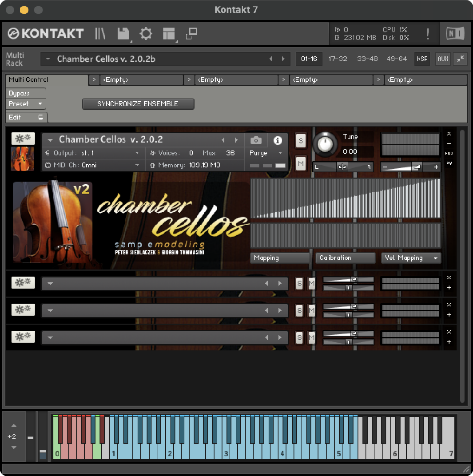This screenshot has width=473, height=476.
Task: Solo the first empty slot
Action: [299, 284]
